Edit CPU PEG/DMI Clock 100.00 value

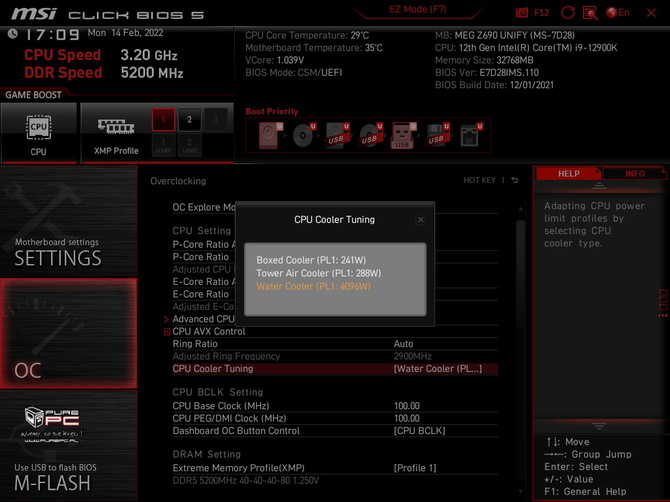[x=407, y=418]
